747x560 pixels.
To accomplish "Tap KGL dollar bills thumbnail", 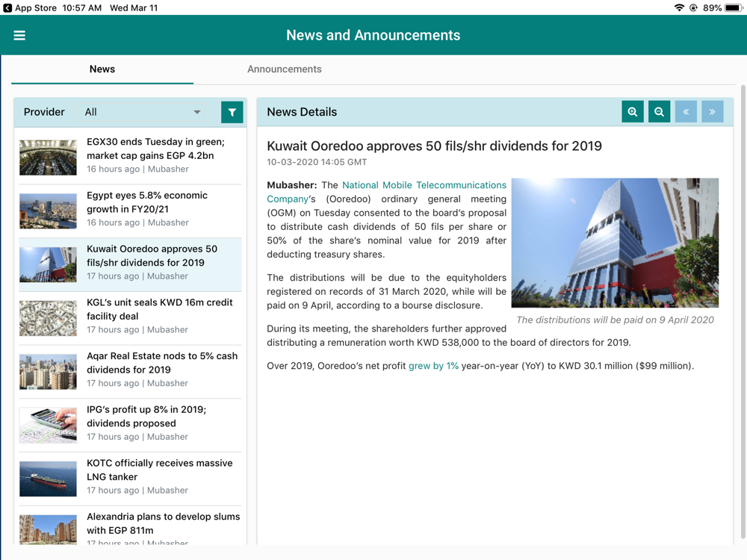I will coord(48,318).
